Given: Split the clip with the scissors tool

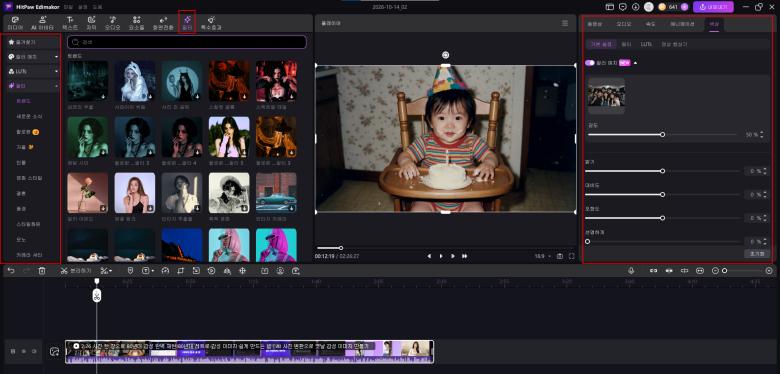Looking at the screenshot, I should coord(76,271).
